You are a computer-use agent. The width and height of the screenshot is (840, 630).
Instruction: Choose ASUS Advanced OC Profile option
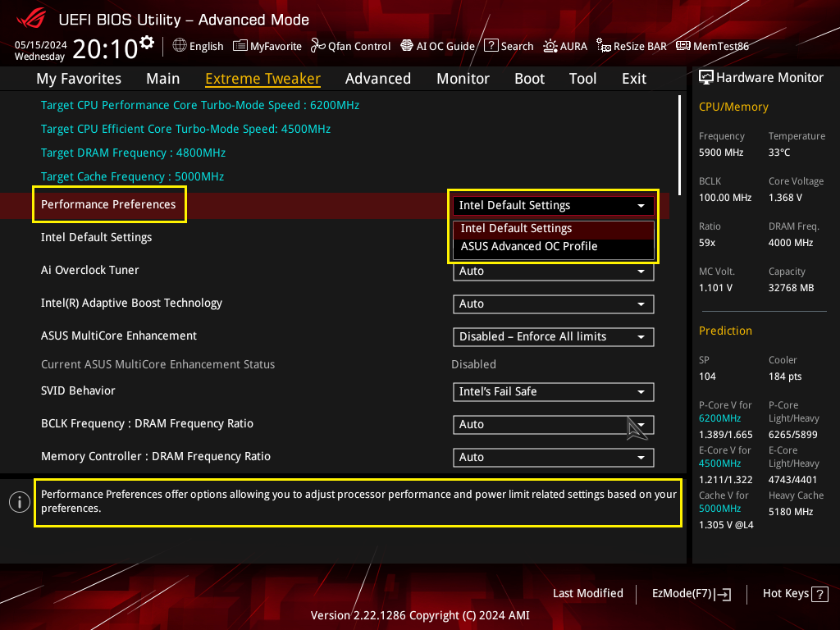coord(529,247)
